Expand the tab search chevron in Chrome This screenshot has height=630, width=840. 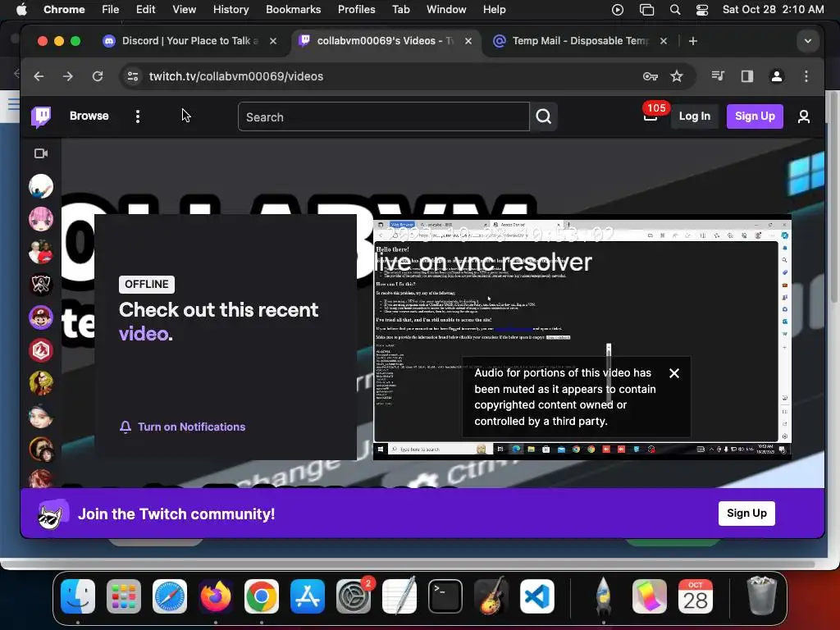[x=808, y=41]
